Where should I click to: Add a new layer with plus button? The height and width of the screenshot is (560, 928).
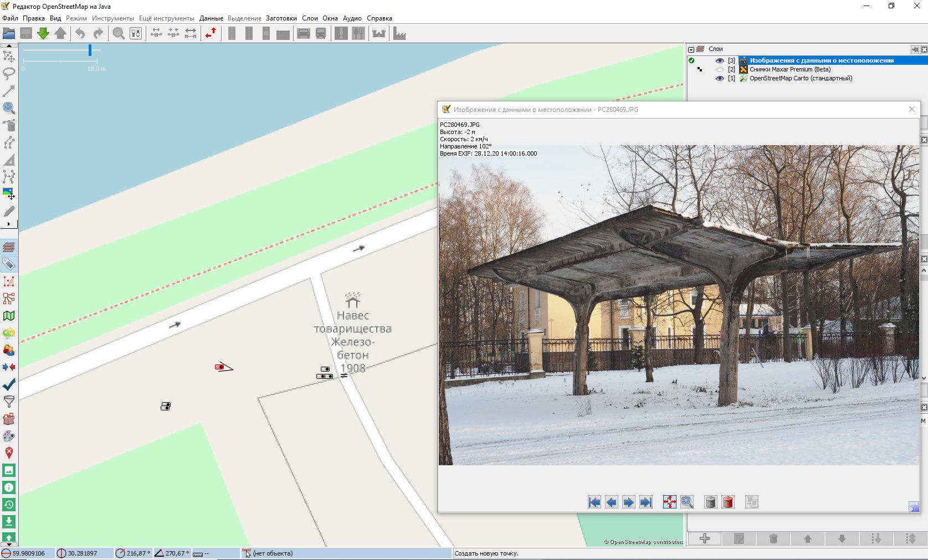(x=705, y=538)
